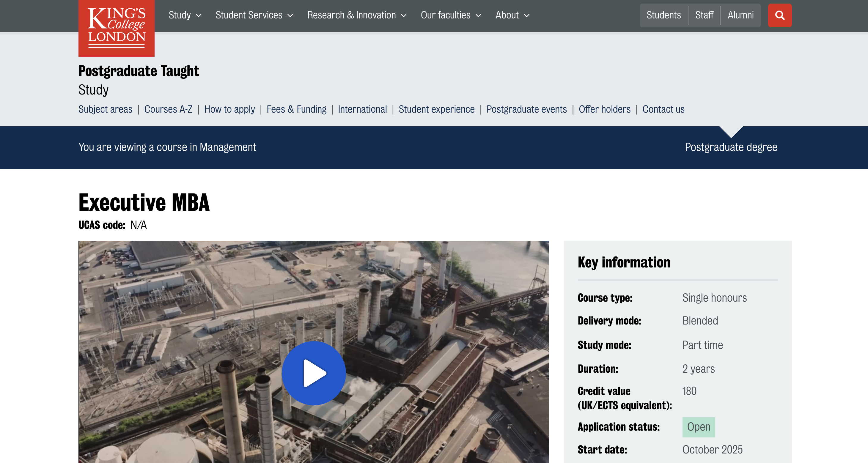Viewport: 868px width, 463px height.
Task: Click the 'UCAS code: N/A' text
Action: 113,225
